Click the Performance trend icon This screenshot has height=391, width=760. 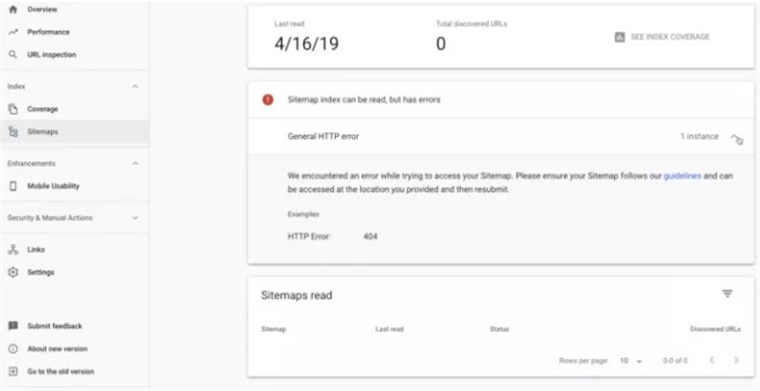pos(14,32)
